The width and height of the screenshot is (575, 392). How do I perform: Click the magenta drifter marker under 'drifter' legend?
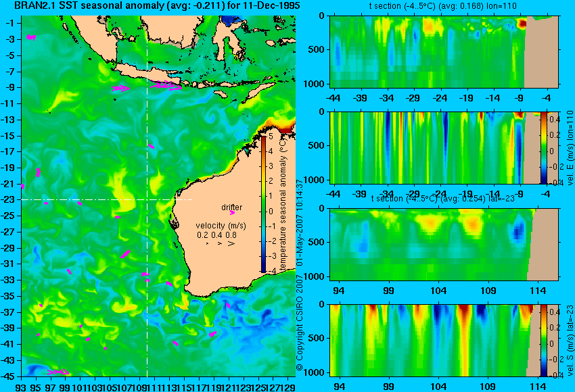coord(232,212)
